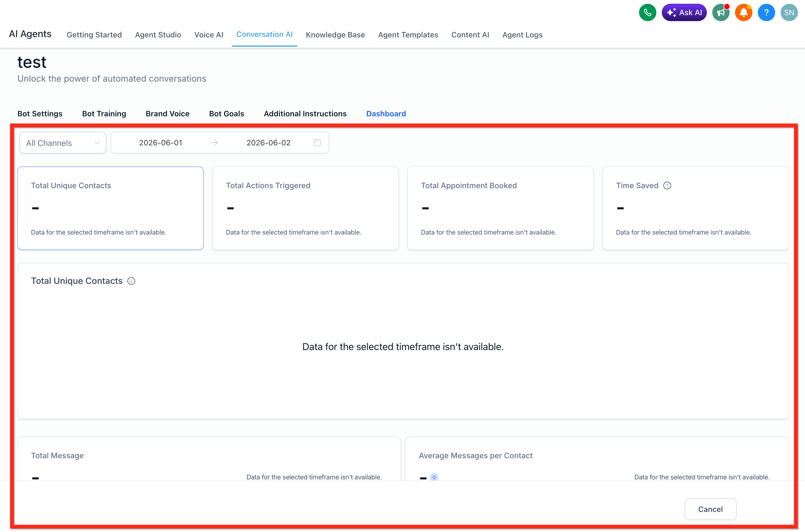Switch to the Bot Settings tab
805x532 pixels.
click(40, 114)
